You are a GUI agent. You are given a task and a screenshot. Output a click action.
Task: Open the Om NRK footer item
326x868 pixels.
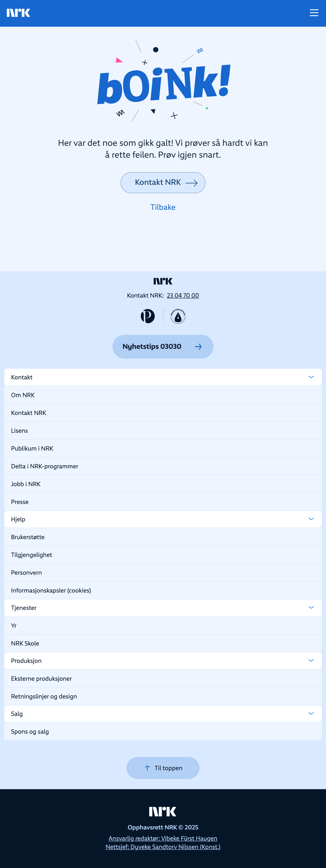pos(163,395)
